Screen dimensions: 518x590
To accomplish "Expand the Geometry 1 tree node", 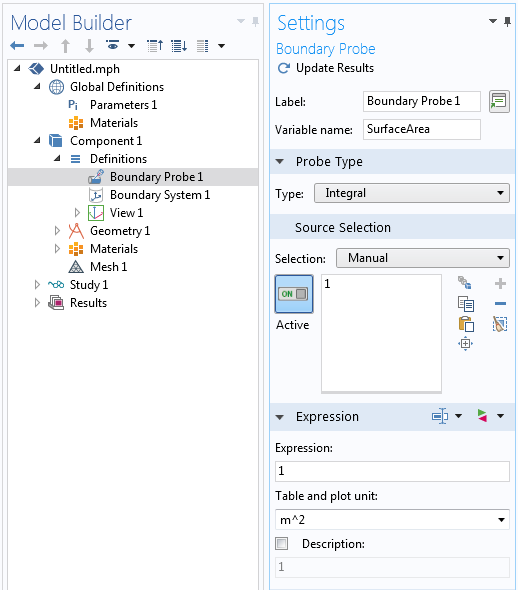I will (x=57, y=231).
